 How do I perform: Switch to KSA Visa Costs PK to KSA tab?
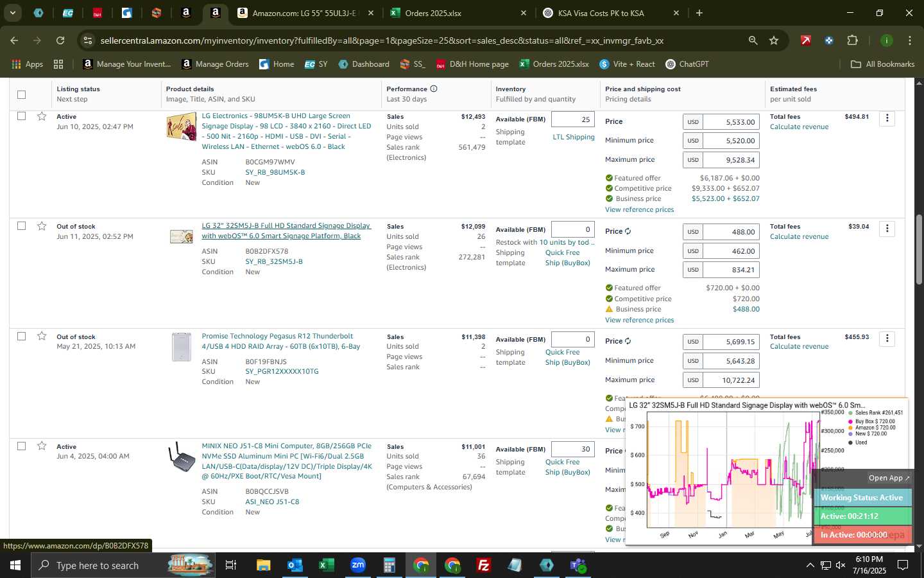[x=610, y=13]
